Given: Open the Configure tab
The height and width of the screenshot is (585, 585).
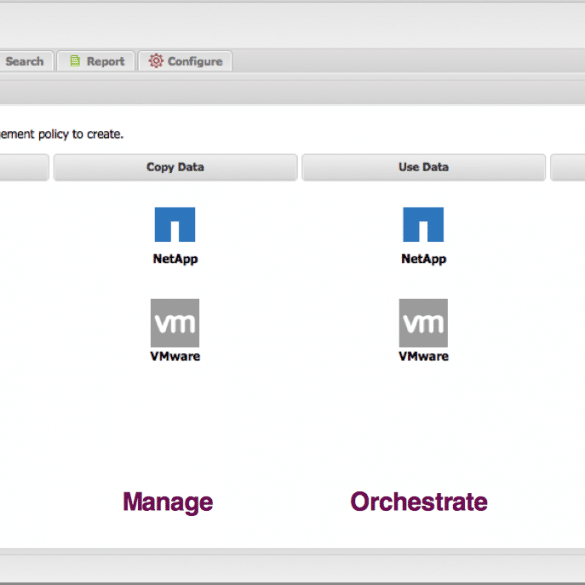Looking at the screenshot, I should [185, 61].
